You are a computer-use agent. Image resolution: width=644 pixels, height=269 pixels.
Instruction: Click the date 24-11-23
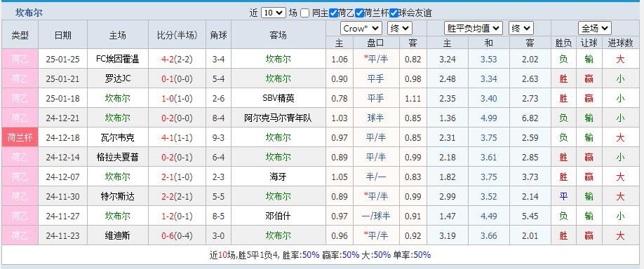[x=63, y=236]
